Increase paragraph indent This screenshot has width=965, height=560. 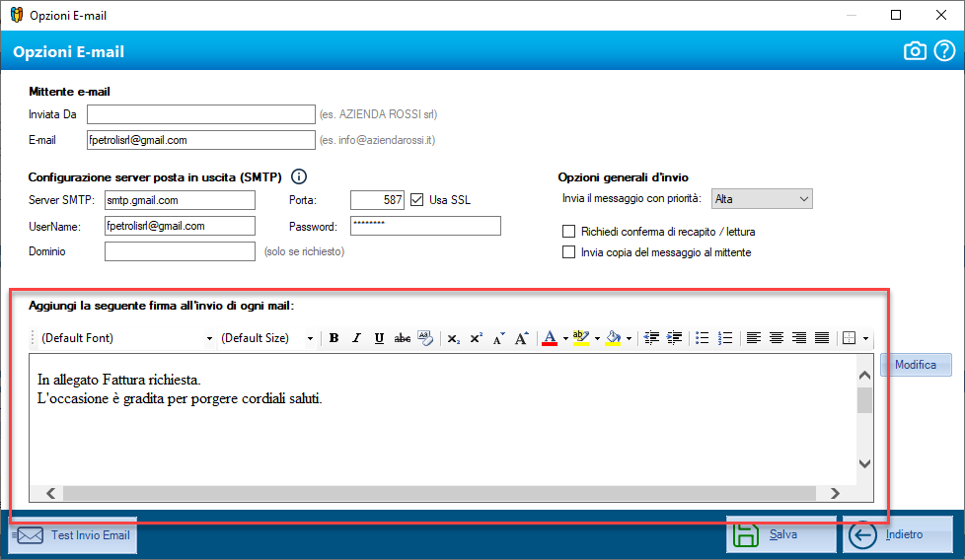click(674, 338)
